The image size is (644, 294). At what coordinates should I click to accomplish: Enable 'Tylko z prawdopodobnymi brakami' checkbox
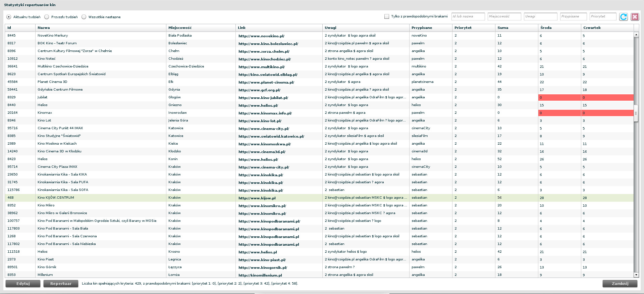pyautogui.click(x=387, y=16)
